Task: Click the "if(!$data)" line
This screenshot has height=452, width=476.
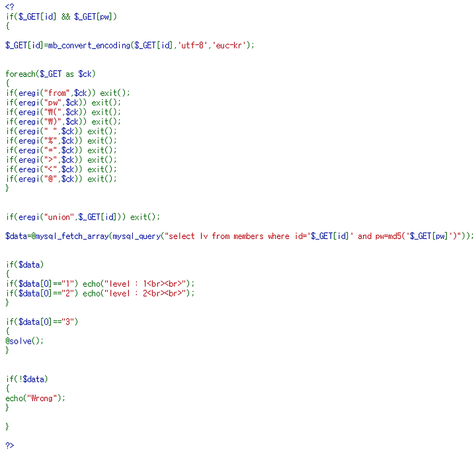Action: pyautogui.click(x=26, y=379)
